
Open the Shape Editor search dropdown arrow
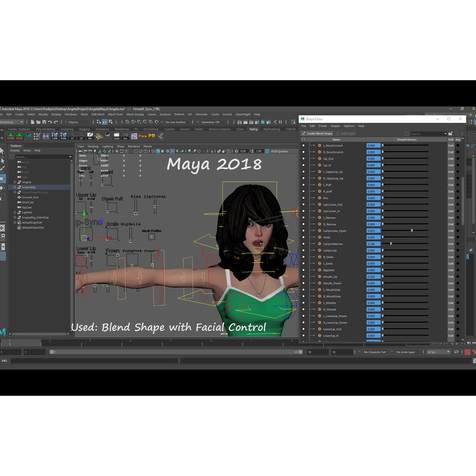445,134
